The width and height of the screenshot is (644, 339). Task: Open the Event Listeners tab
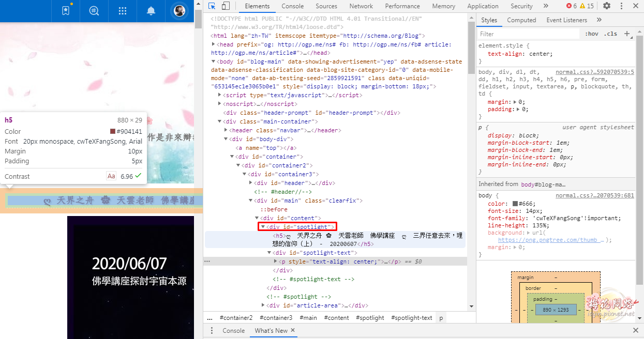(x=567, y=20)
